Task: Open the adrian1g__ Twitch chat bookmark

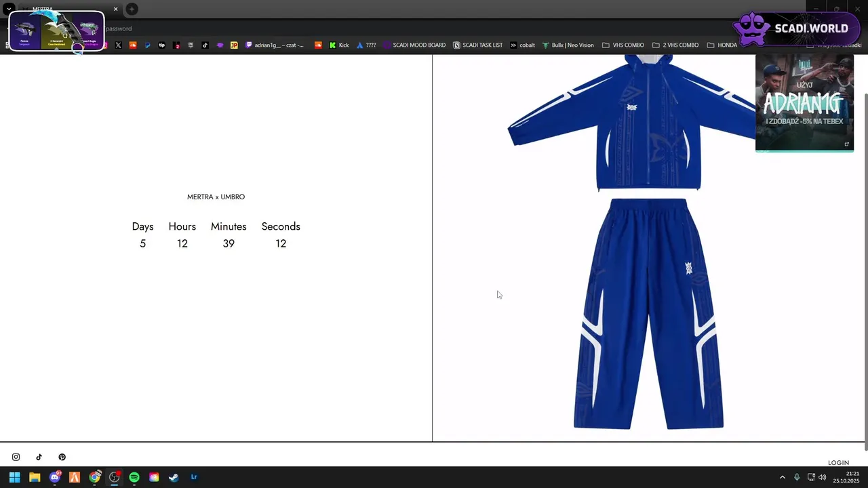Action: [275, 45]
